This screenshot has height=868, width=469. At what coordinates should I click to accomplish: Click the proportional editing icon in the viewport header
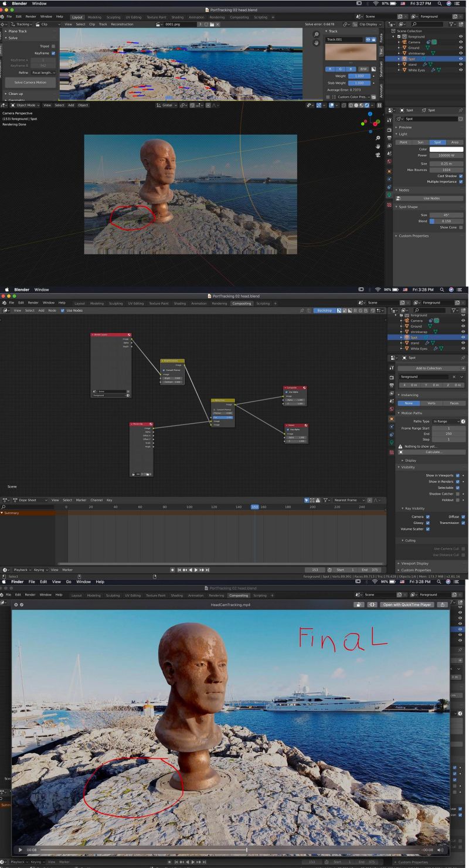point(208,105)
